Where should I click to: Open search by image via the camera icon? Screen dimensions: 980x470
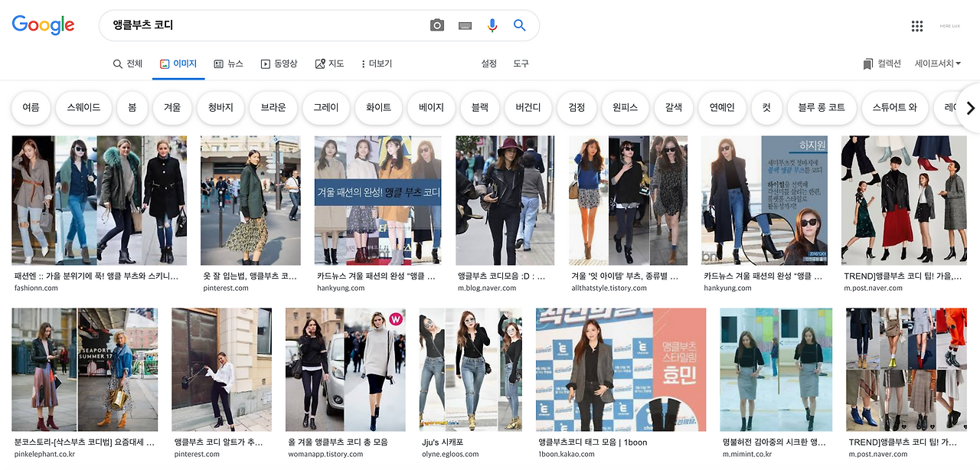(436, 24)
